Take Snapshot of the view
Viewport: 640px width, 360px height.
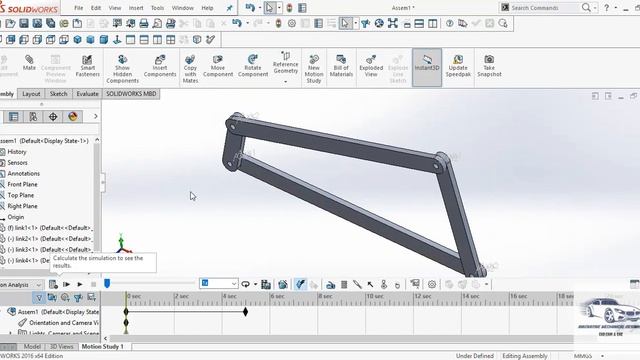click(489, 66)
